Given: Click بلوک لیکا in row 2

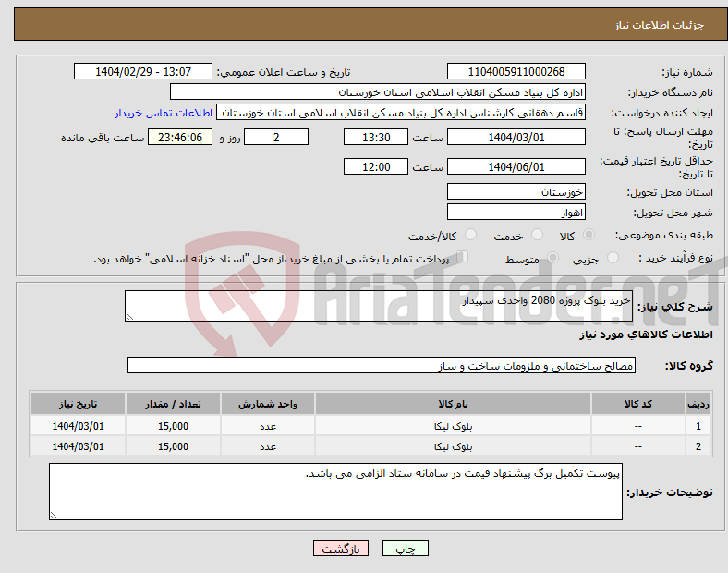Looking at the screenshot, I should [x=453, y=446].
